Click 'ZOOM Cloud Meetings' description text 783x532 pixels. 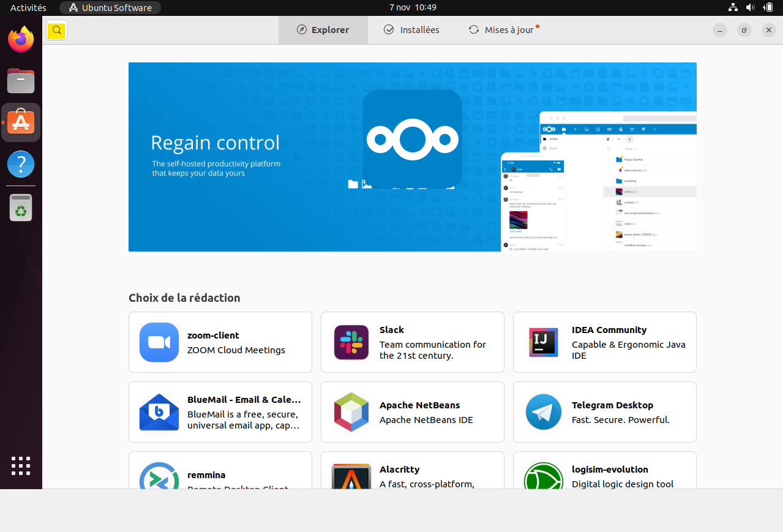236,350
